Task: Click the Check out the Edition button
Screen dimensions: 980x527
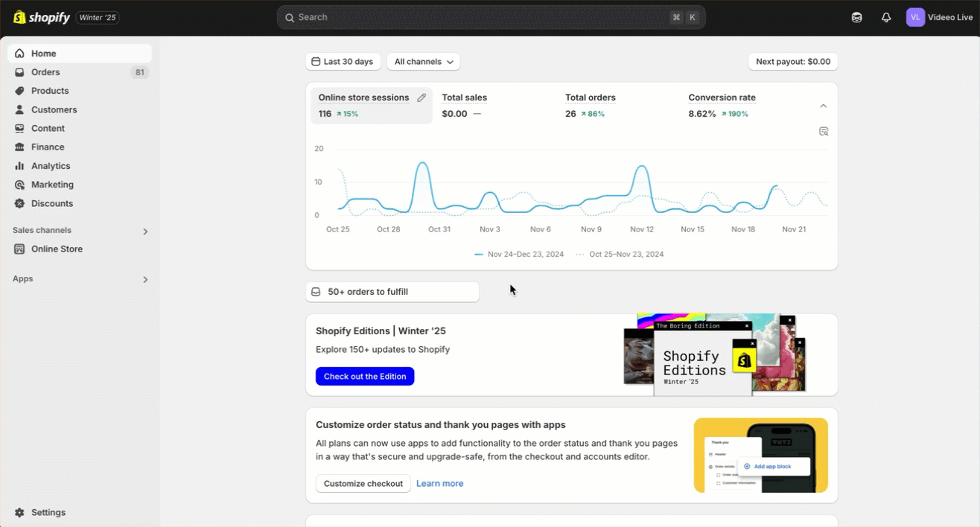Action: click(x=365, y=376)
